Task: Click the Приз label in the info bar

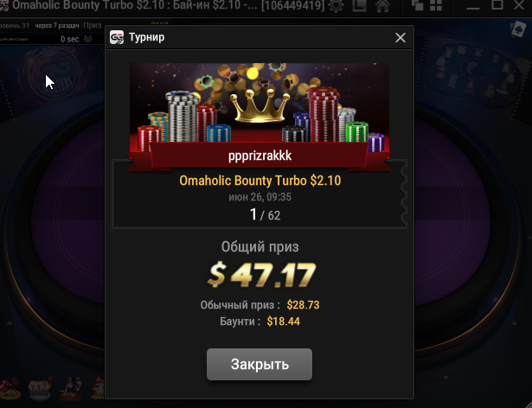Action: [93, 25]
